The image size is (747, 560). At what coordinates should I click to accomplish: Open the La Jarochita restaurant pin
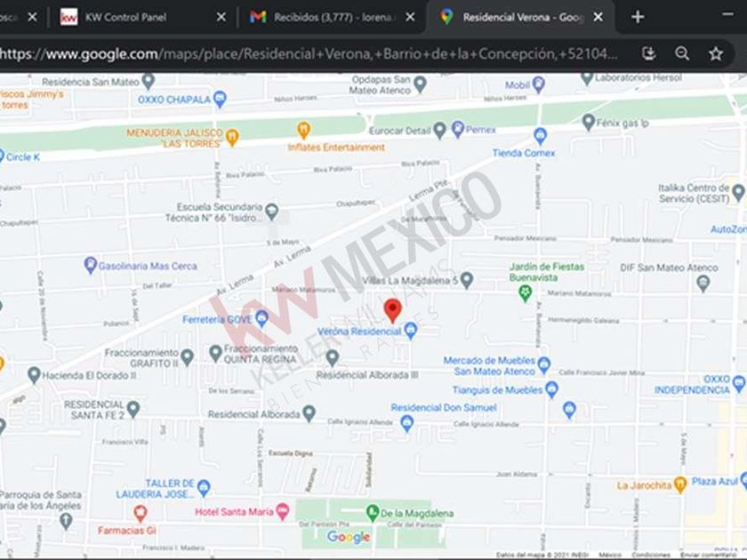pyautogui.click(x=680, y=484)
